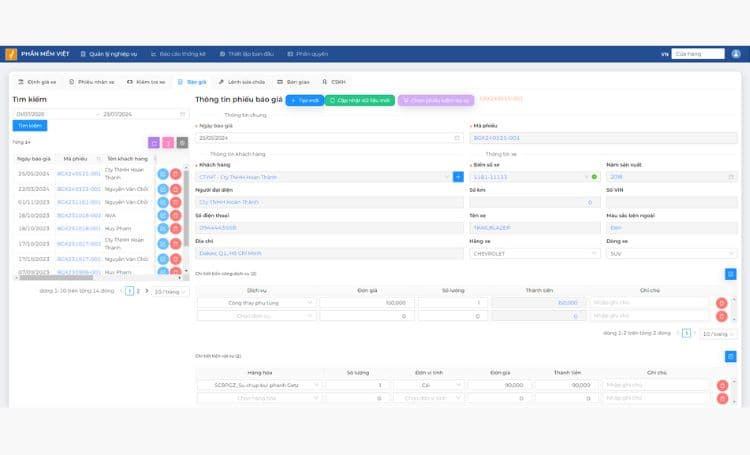Image resolution: width=750 pixels, height=455 pixels.
Task: Expand the Công thay phụ tùng service dropdown
Action: coord(256,303)
